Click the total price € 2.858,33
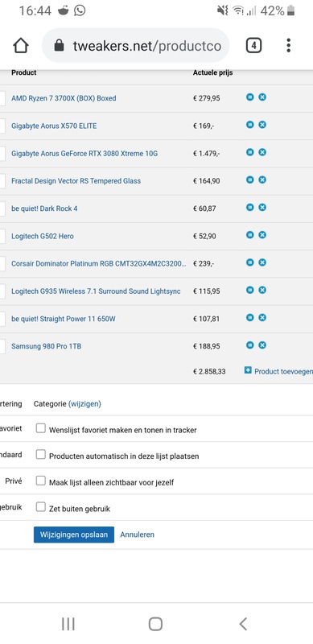 209,371
